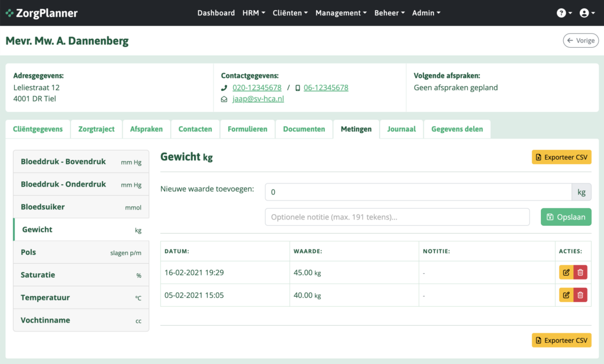The height and width of the screenshot is (364, 604).
Task: Switch to the Journaal tab
Action: tap(401, 129)
